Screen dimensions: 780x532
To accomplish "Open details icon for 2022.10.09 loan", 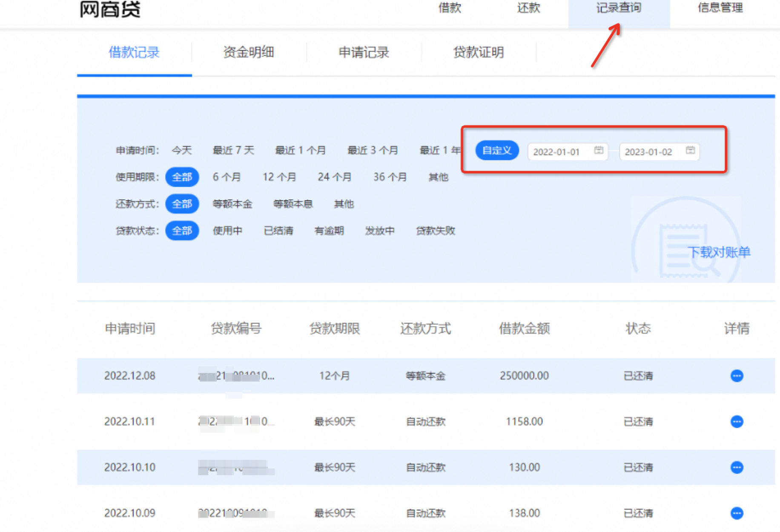I will (737, 513).
